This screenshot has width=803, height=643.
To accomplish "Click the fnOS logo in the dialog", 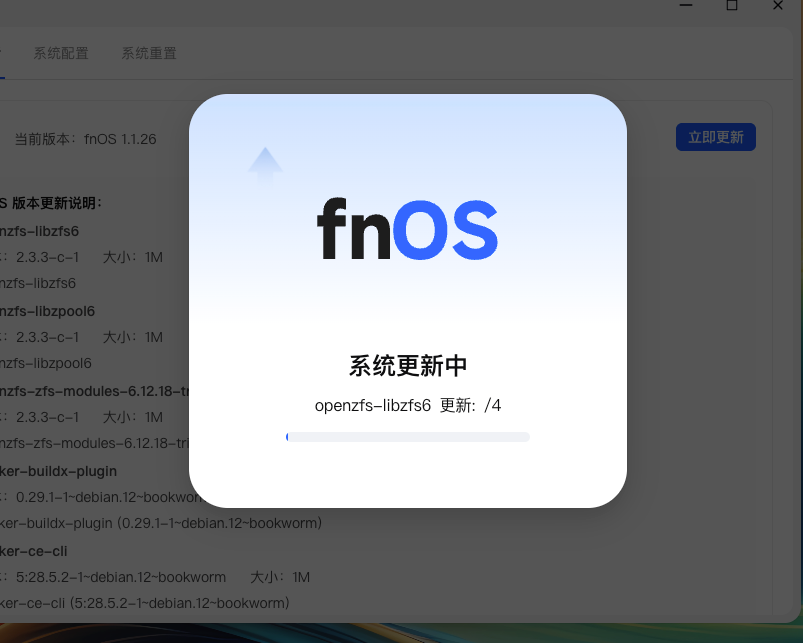I will [408, 229].
